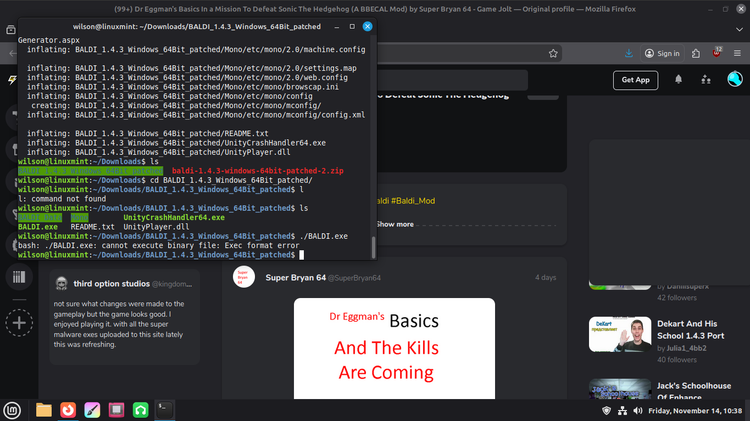
Task: Open the green headphones app in taskbar
Action: click(141, 410)
